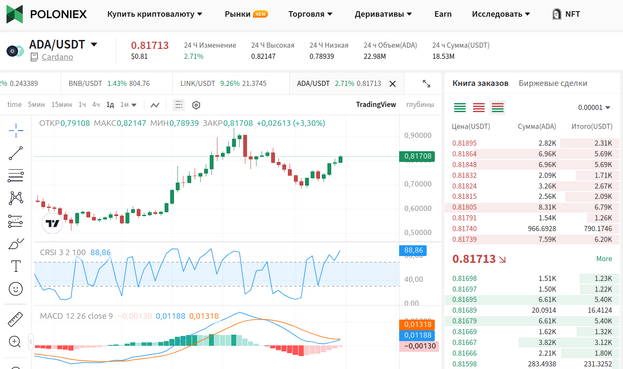This screenshot has height=369, width=623.
Task: Collapse the left drawing toolbar arrow
Action: [31, 342]
